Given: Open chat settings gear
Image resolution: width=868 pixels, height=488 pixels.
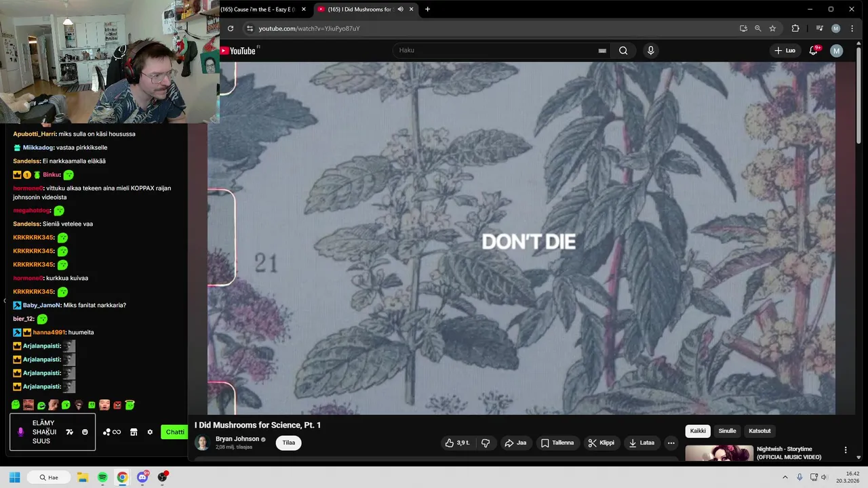Looking at the screenshot, I should pos(150,432).
